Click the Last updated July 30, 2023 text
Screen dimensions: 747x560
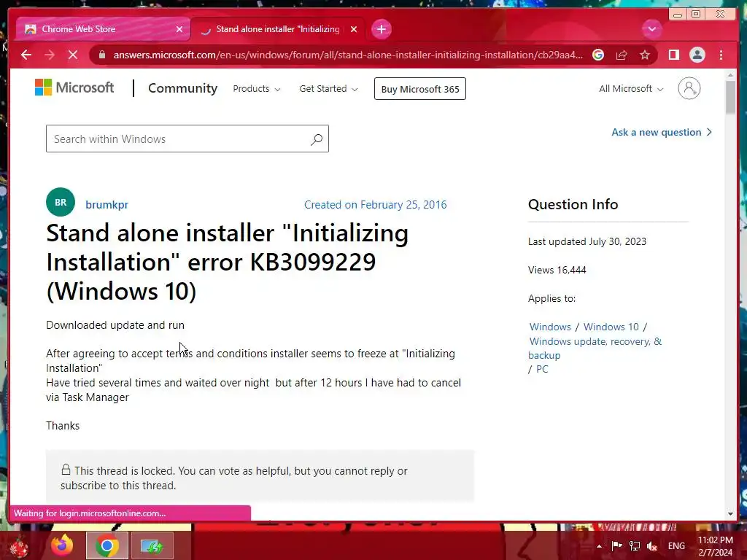pyautogui.click(x=587, y=241)
